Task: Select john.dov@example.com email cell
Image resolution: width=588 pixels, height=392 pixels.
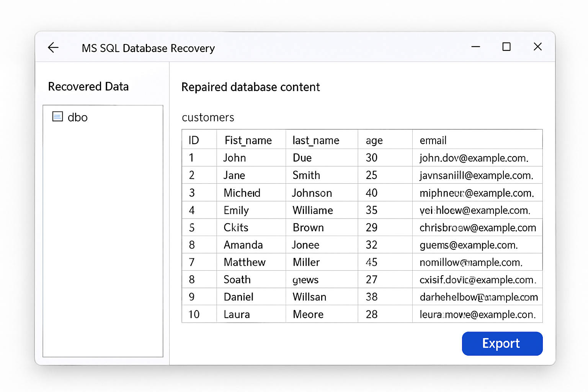Action: tap(477, 158)
